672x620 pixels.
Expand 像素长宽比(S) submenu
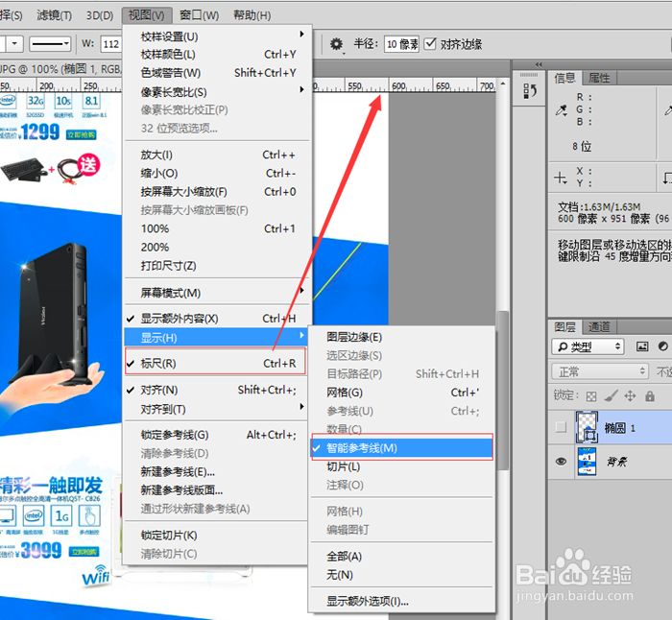coord(215,92)
